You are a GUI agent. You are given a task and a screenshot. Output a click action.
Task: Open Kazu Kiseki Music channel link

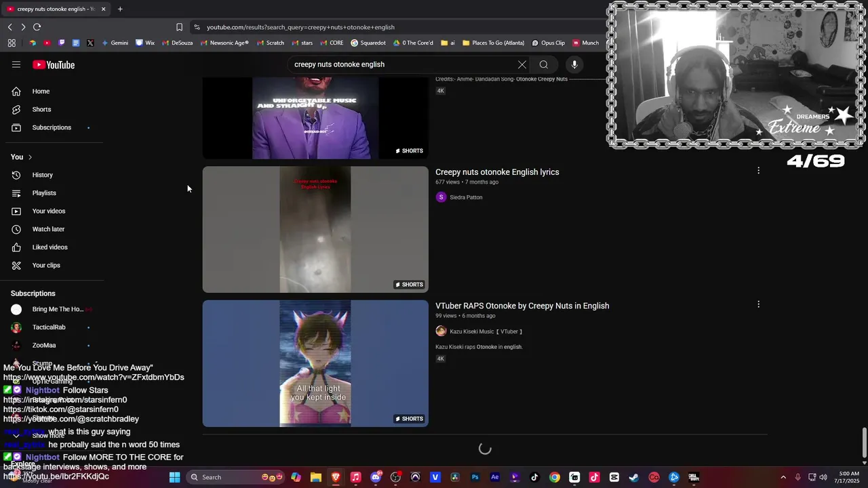point(486,331)
